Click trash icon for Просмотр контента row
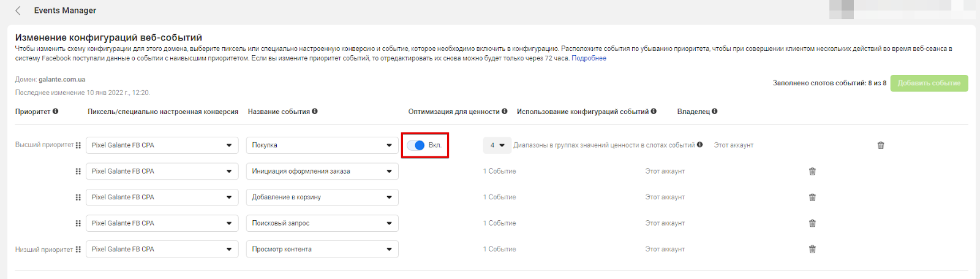980x279 pixels. (x=812, y=250)
